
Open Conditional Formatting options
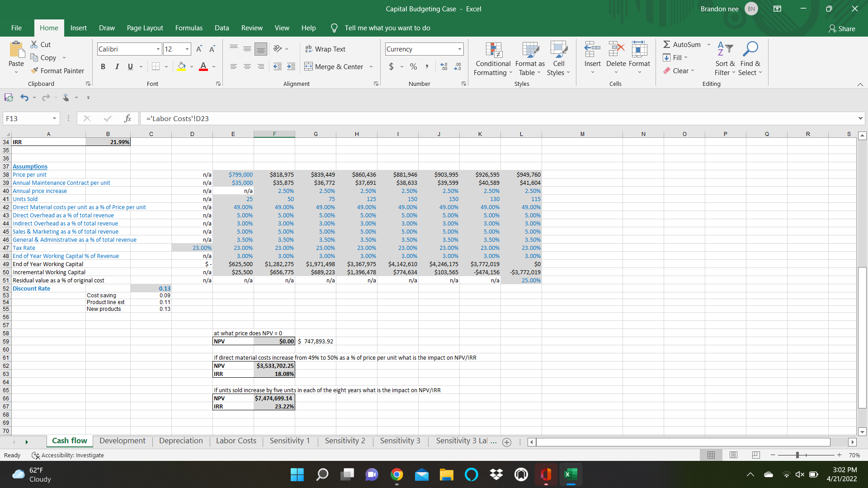(x=492, y=59)
